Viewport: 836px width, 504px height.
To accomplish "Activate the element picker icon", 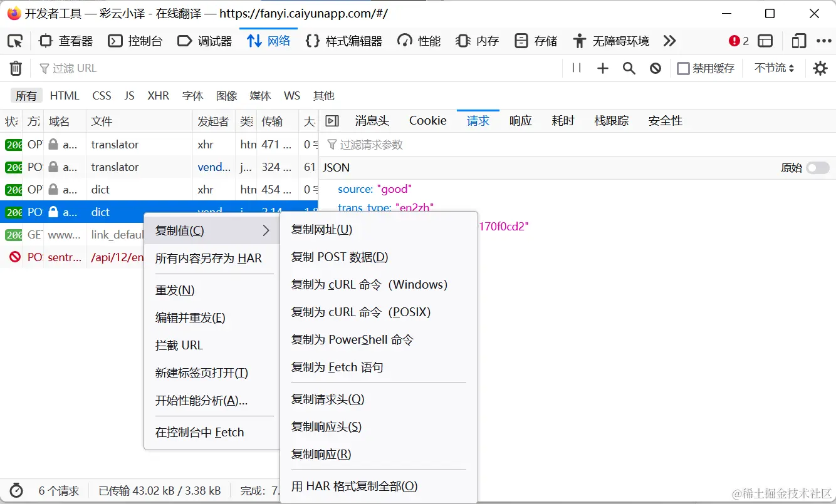I will click(x=15, y=41).
